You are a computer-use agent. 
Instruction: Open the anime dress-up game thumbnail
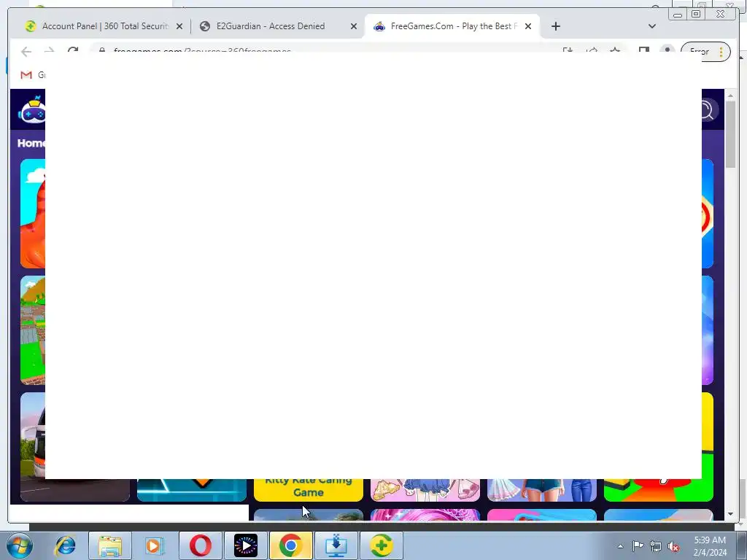pos(425,489)
